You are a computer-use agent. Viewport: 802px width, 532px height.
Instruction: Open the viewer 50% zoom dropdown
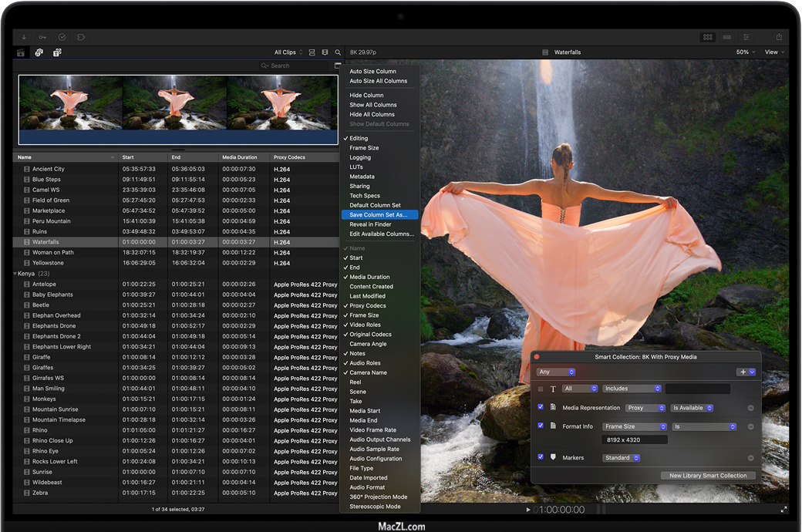[x=745, y=52]
